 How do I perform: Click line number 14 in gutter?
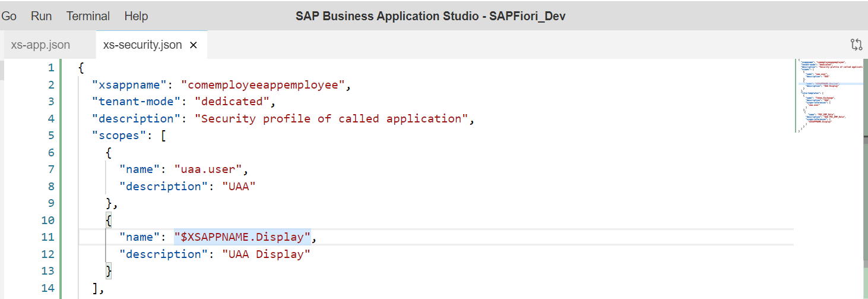pyautogui.click(x=47, y=288)
